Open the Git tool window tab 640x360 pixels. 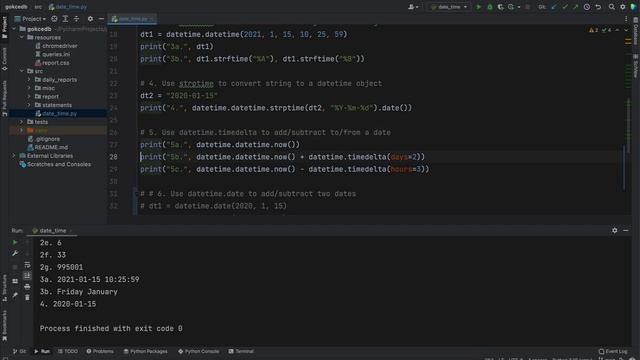click(19, 351)
